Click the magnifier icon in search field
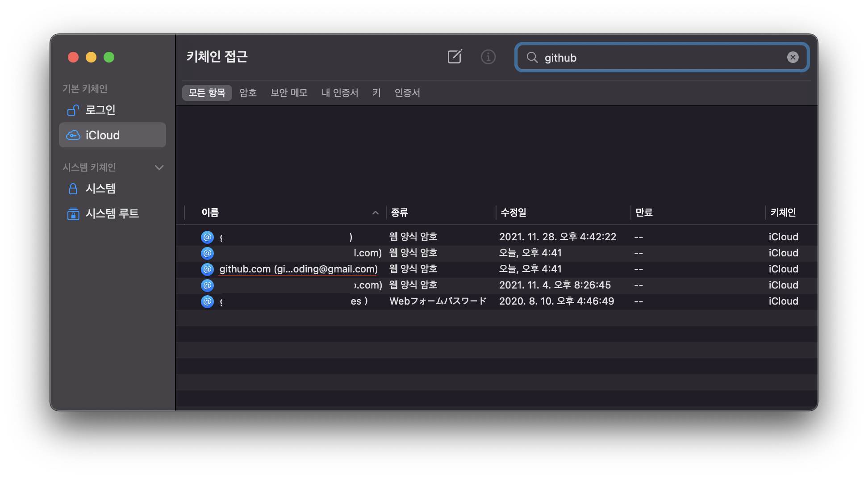This screenshot has width=868, height=477. (532, 57)
